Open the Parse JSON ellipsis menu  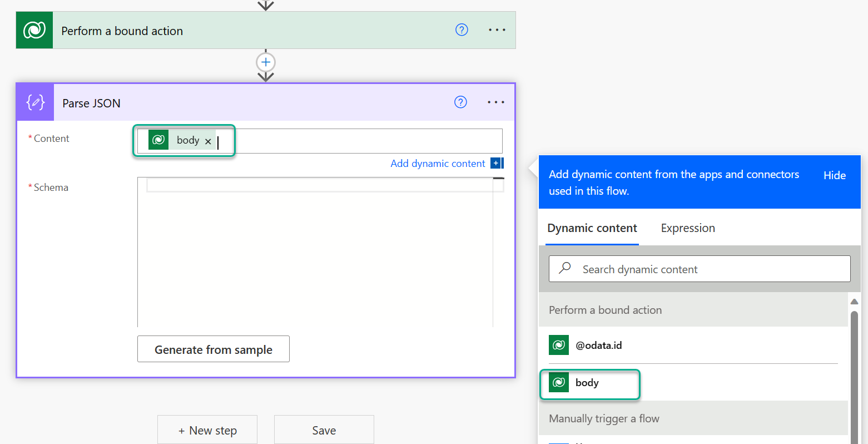495,102
